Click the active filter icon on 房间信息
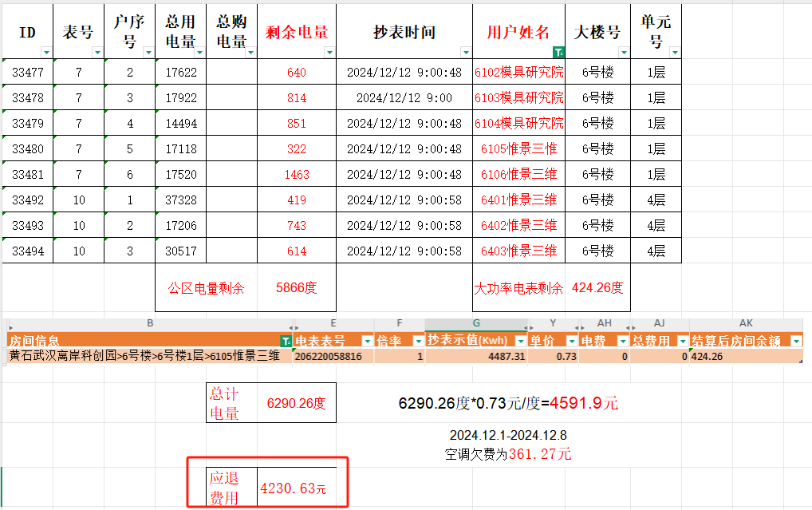Image resolution: width=812 pixels, height=510 pixels. 286,341
